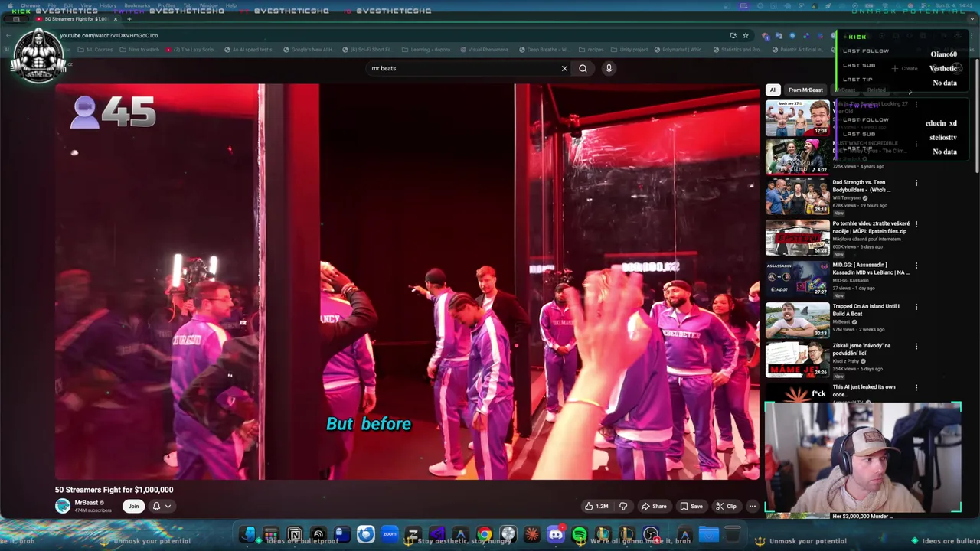Open options menu for Dad Strength video
The height and width of the screenshot is (551, 980).
[x=916, y=183]
